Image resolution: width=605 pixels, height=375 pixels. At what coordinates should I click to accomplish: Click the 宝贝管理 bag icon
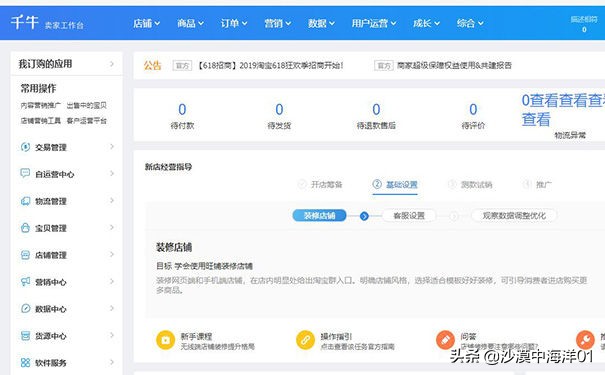click(25, 228)
